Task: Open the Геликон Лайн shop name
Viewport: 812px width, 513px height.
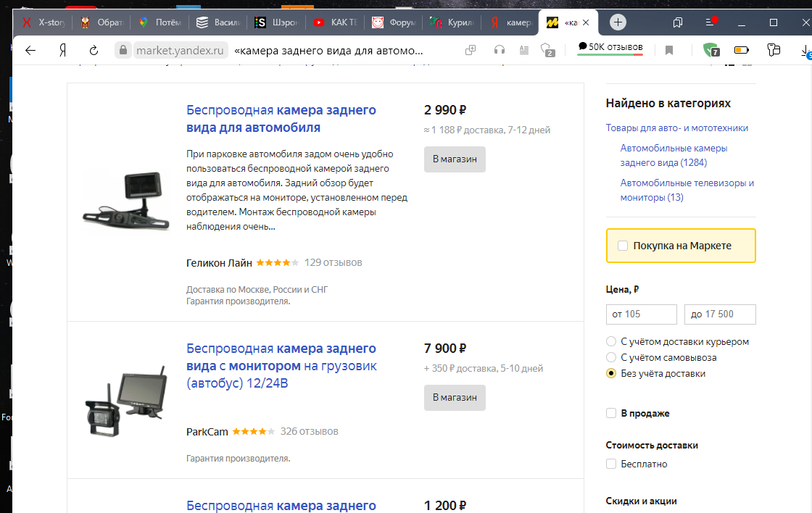Action: click(219, 263)
